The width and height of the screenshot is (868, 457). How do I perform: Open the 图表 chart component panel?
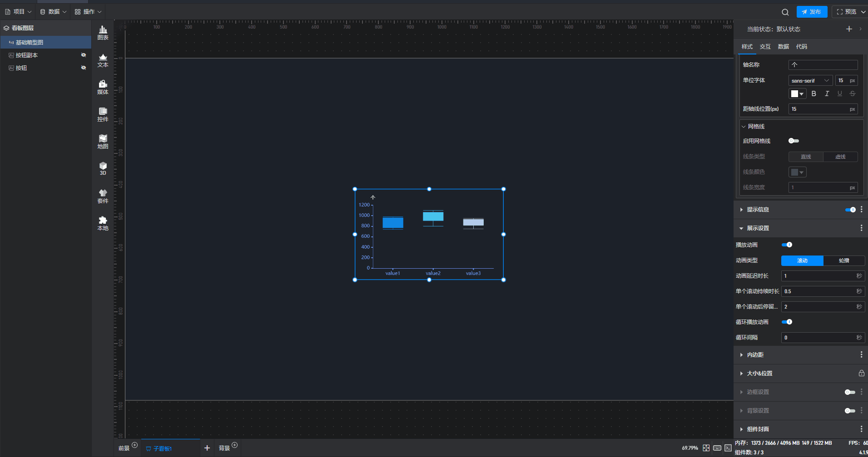103,33
